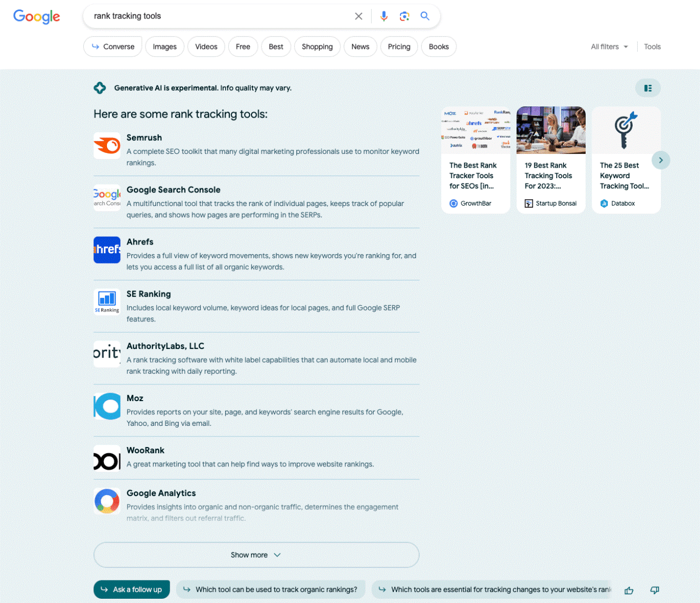Click inside the rank tracking tools search field
This screenshot has width=700, height=603.
click(x=221, y=16)
